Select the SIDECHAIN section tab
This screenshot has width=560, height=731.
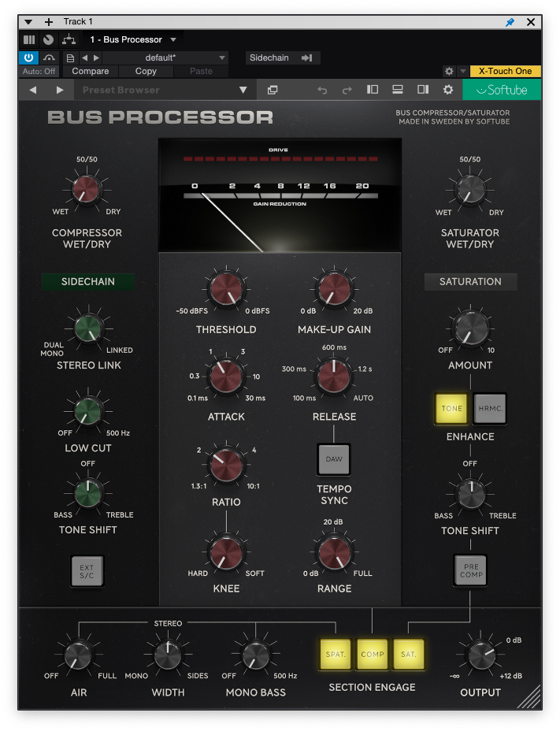(88, 281)
